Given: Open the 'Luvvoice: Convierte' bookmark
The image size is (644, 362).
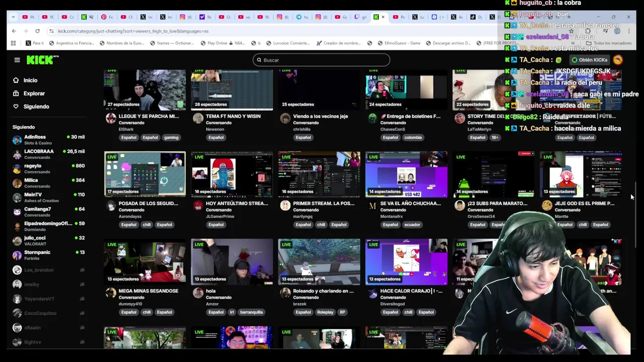Looking at the screenshot, I should tap(288, 43).
